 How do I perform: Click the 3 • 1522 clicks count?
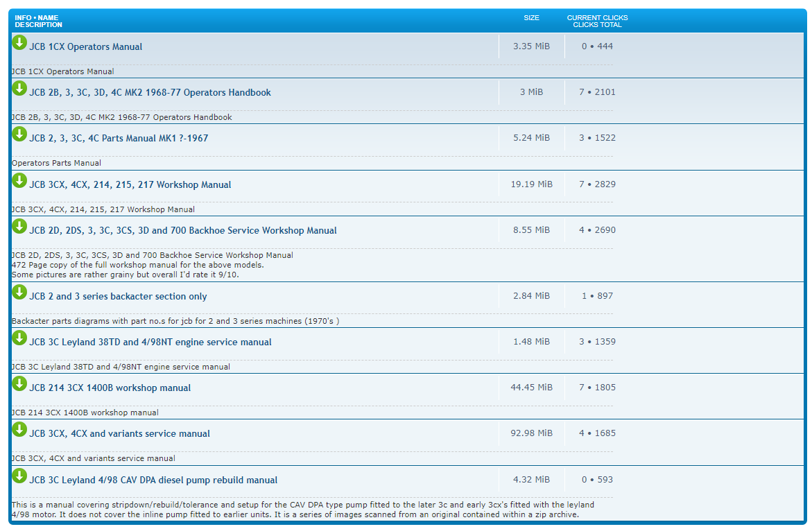point(597,138)
